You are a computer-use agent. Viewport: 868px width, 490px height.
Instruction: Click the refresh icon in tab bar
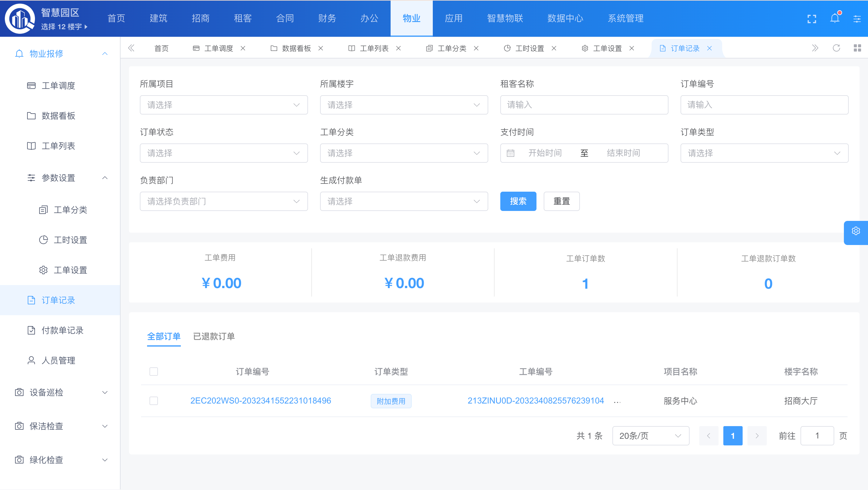836,48
